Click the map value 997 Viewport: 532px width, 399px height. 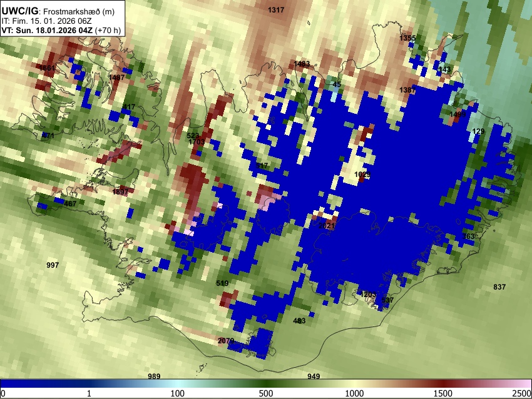coord(53,265)
